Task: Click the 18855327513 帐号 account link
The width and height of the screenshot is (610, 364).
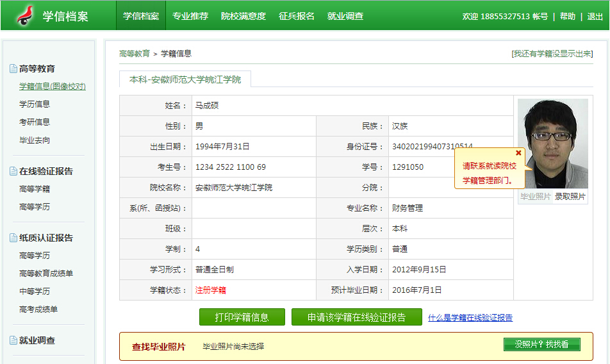Action: pos(515,16)
